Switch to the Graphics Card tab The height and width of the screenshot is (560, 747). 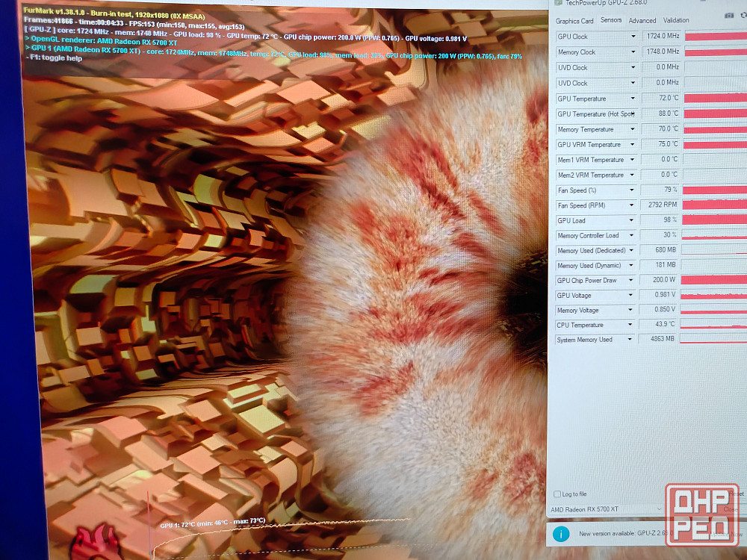click(574, 21)
